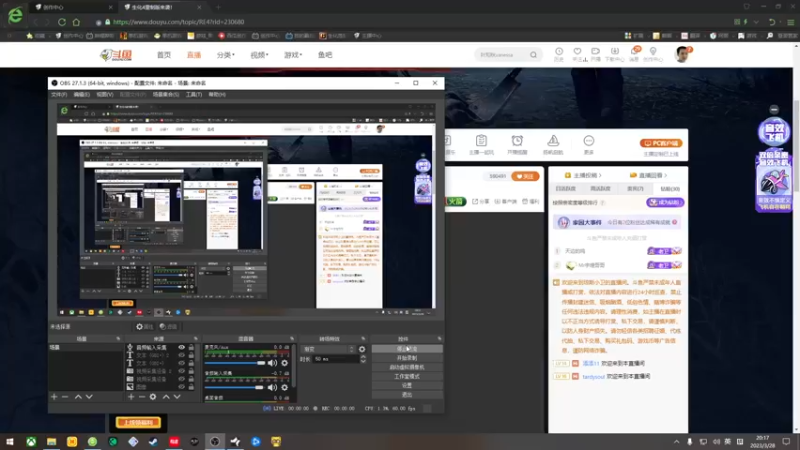Open OBS 设置 settings button
Viewport: 800px width, 450px height.
(x=407, y=386)
